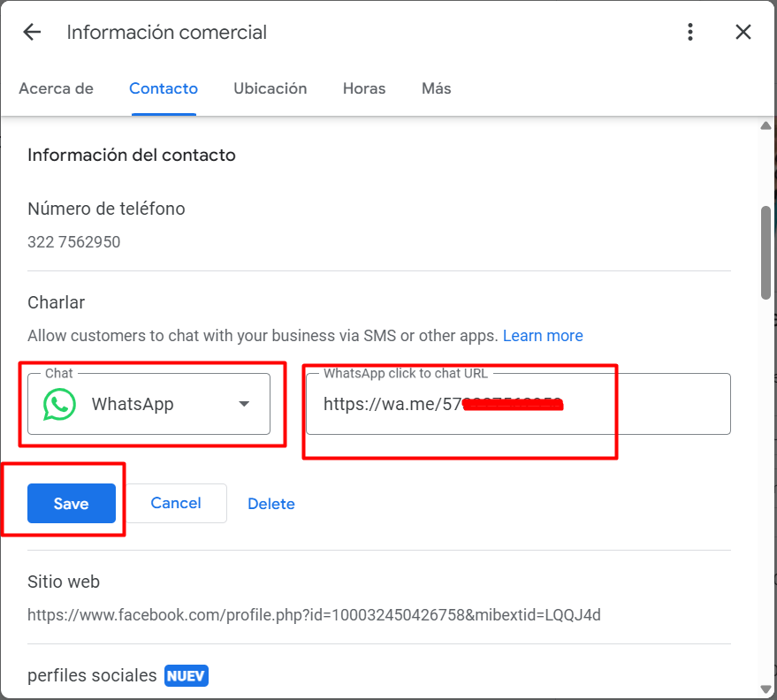The height and width of the screenshot is (700, 777).
Task: Go to the Horas tab
Action: pyautogui.click(x=364, y=88)
